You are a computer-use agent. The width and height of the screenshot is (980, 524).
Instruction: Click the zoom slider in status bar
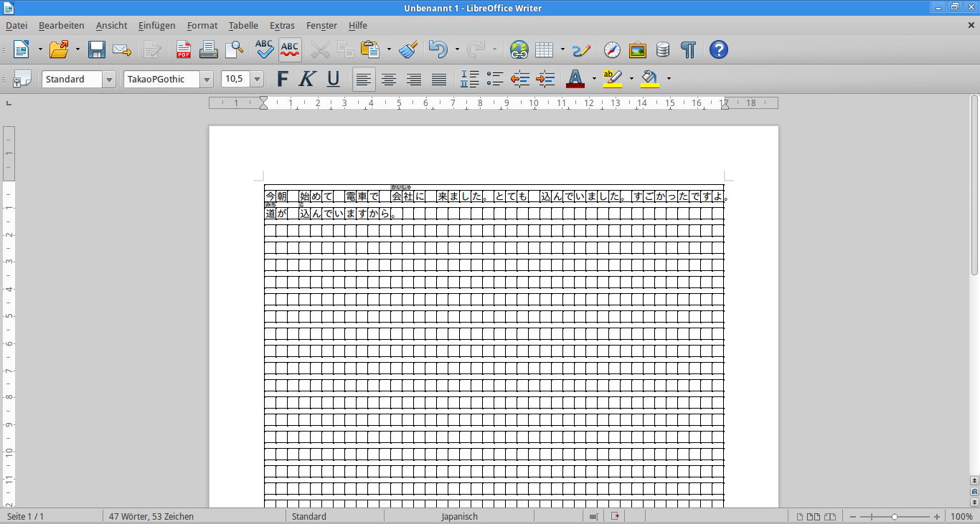(894, 517)
